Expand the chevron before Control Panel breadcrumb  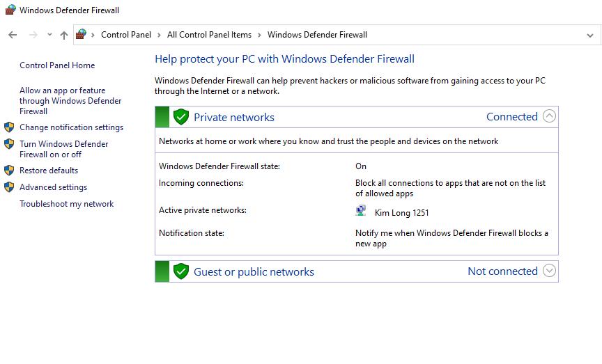pos(93,35)
